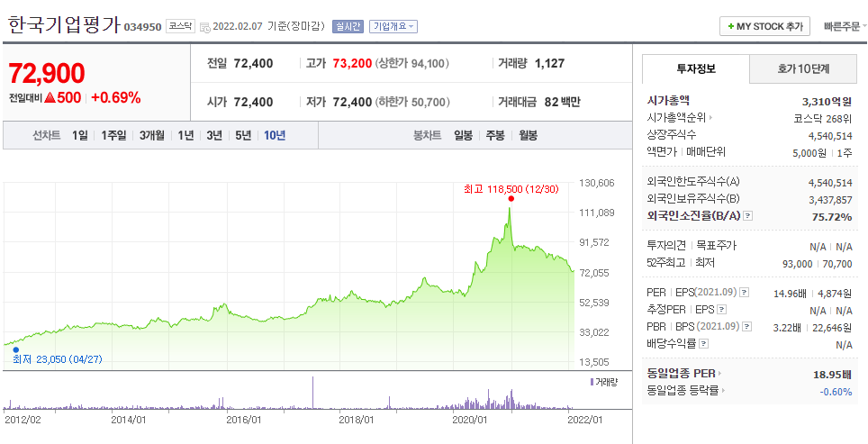The width and height of the screenshot is (868, 444).
Task: Show the 일봉 candlestick chart
Action: [x=463, y=135]
